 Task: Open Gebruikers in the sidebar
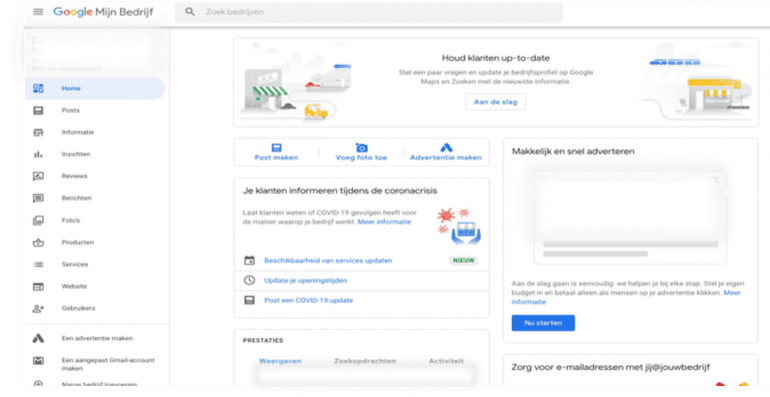[95, 309]
